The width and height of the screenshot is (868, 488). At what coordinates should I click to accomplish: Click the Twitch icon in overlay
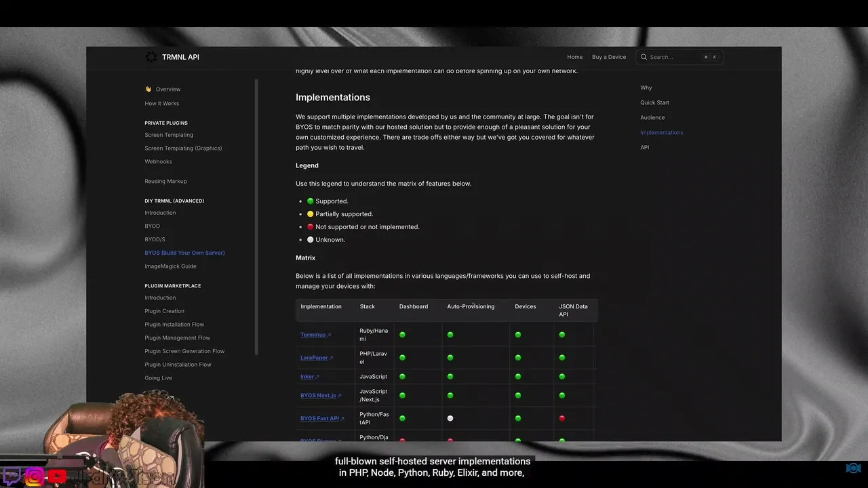(12, 476)
